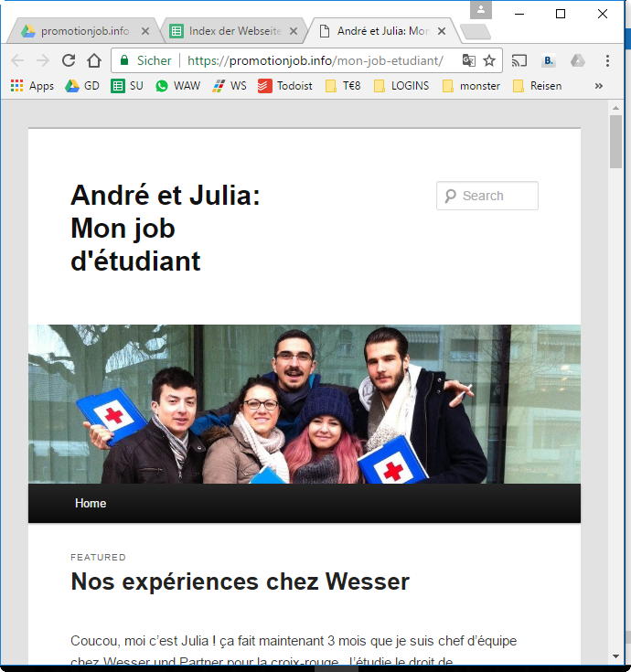Click the vertical page scrollbar thumb
This screenshot has width=631, height=672.
click(x=616, y=140)
